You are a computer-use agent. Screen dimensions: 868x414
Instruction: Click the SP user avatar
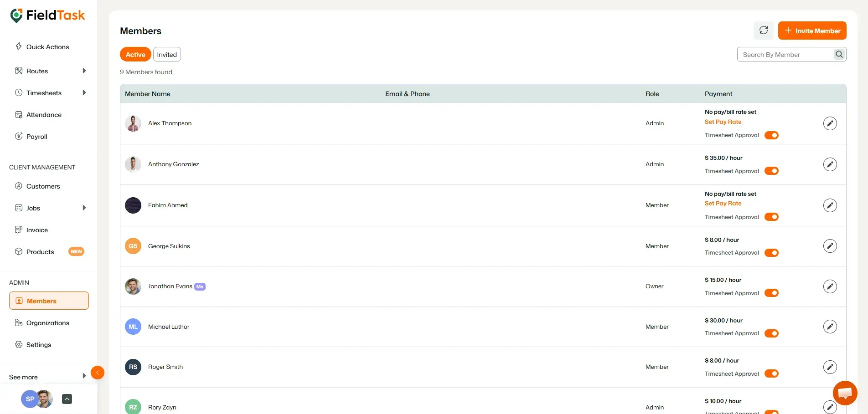click(x=30, y=399)
